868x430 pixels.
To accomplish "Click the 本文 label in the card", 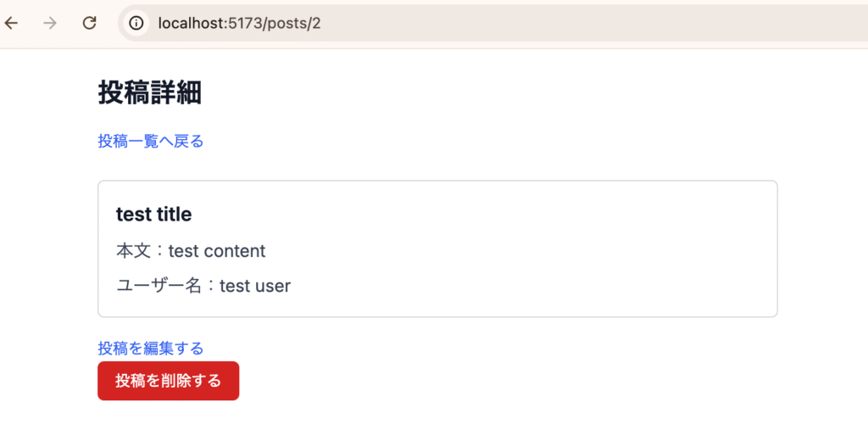I will pos(133,251).
